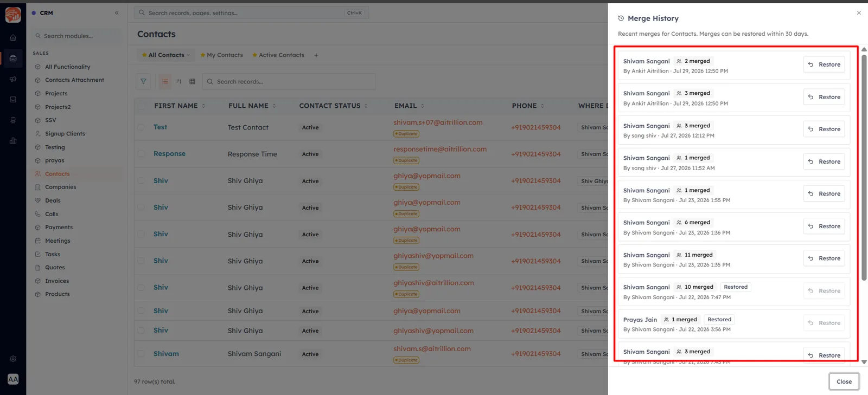
Task: Switch to kanban view icon
Action: click(178, 81)
